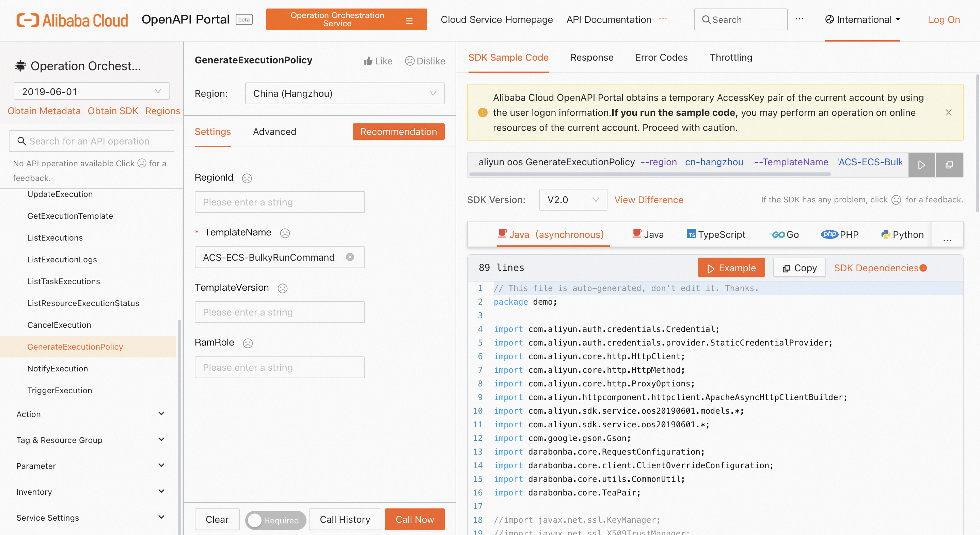
Task: Switch to the Error Codes tab
Action: click(661, 58)
